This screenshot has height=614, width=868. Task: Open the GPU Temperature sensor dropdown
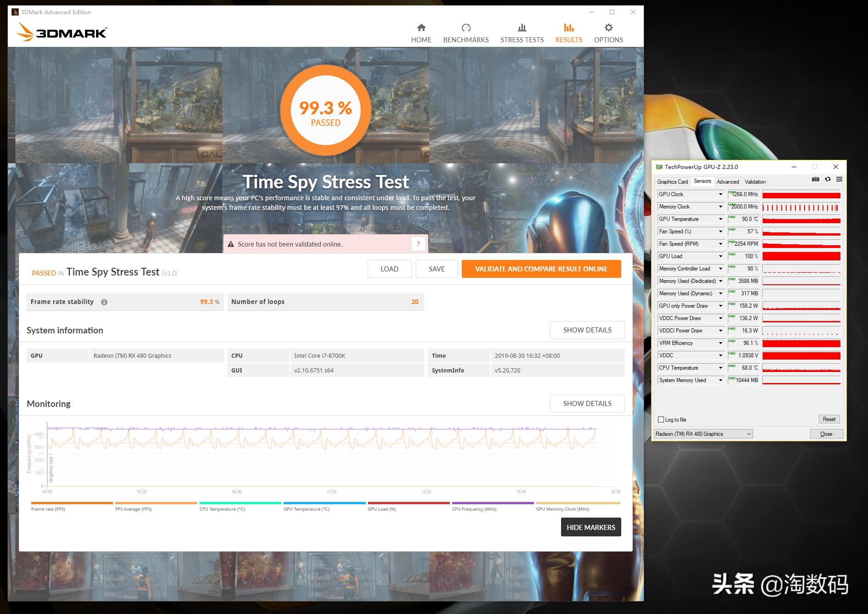coord(720,219)
